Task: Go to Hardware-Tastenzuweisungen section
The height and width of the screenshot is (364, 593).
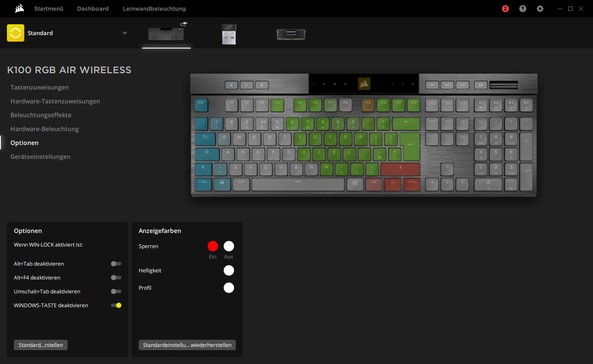Action: point(55,101)
